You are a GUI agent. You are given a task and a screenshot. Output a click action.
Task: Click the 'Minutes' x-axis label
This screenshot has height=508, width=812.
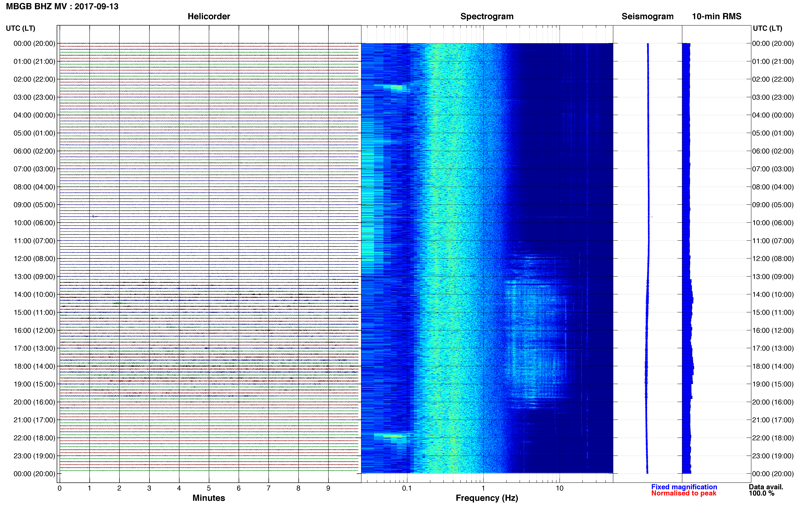pos(208,498)
